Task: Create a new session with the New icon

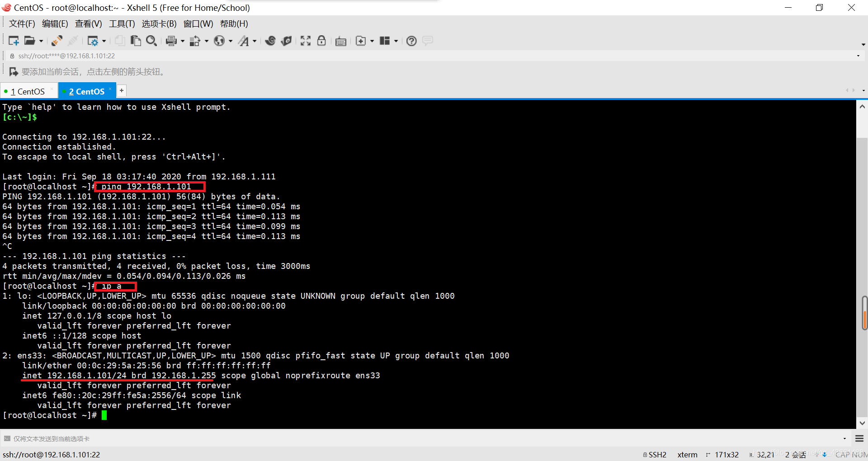Action: coord(14,41)
